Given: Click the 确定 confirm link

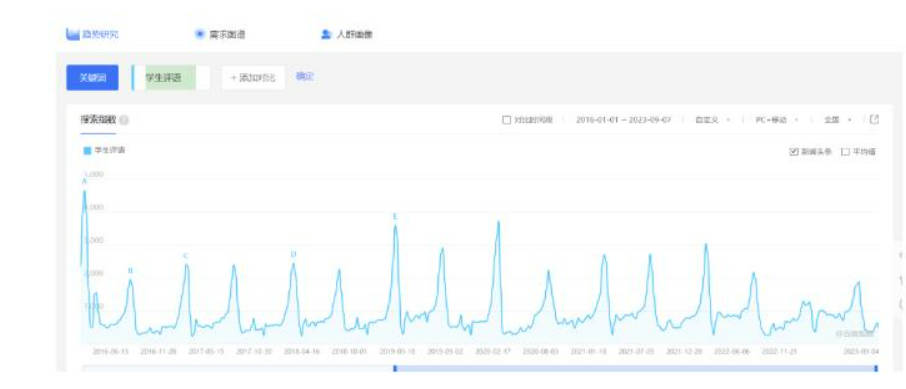Looking at the screenshot, I should tap(305, 76).
